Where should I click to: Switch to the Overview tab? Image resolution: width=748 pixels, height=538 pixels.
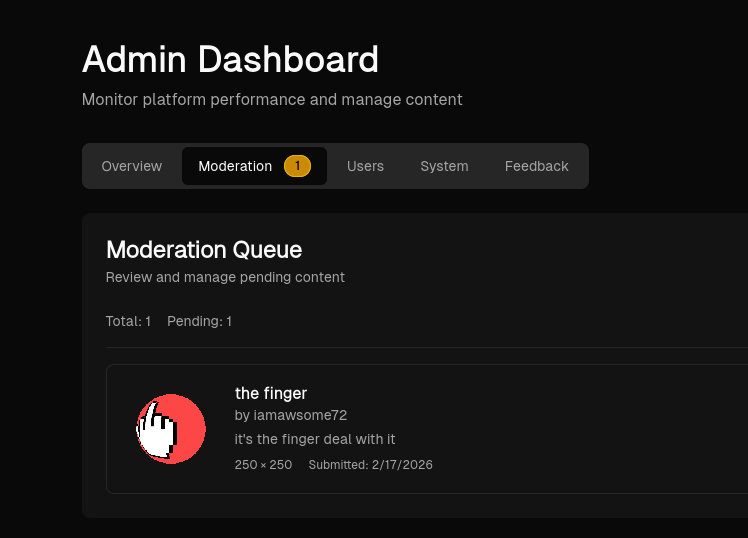(132, 166)
